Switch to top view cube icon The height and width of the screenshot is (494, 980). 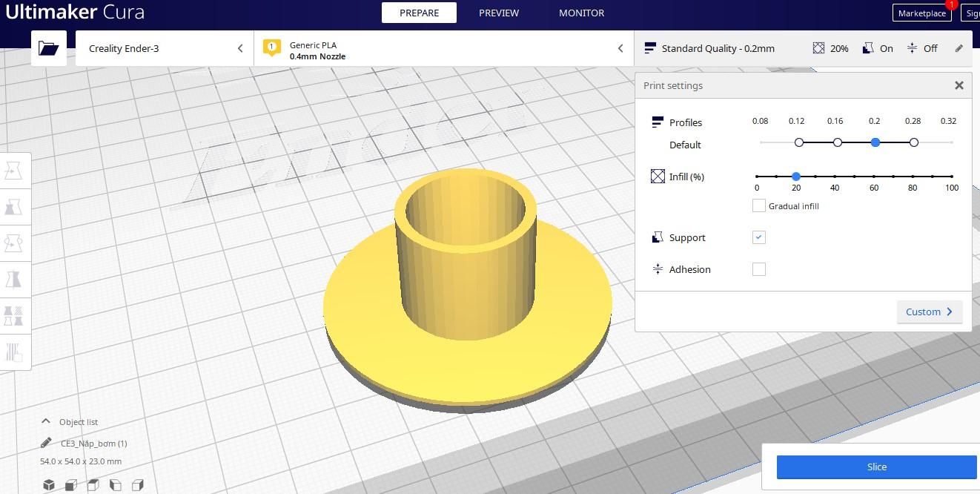[x=93, y=484]
